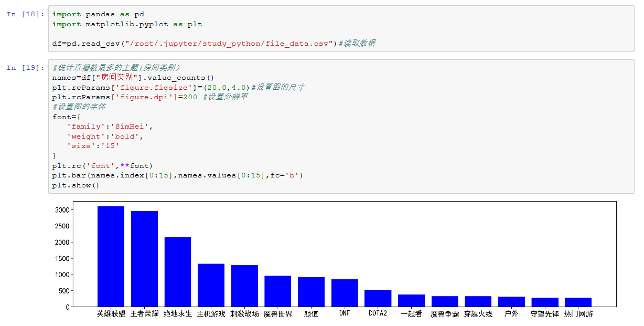Click the pd.read_csv file path line
Image resolution: width=644 pixels, height=326 pixels.
coord(213,44)
